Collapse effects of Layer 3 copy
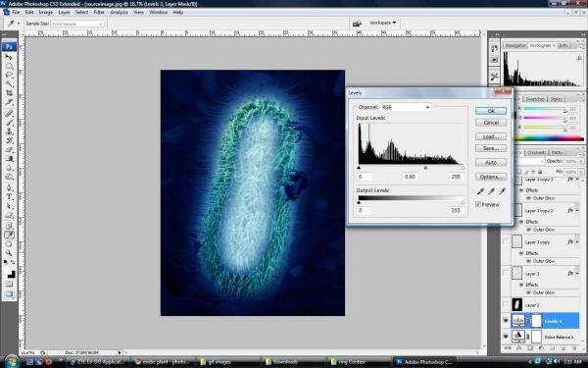 (577, 241)
